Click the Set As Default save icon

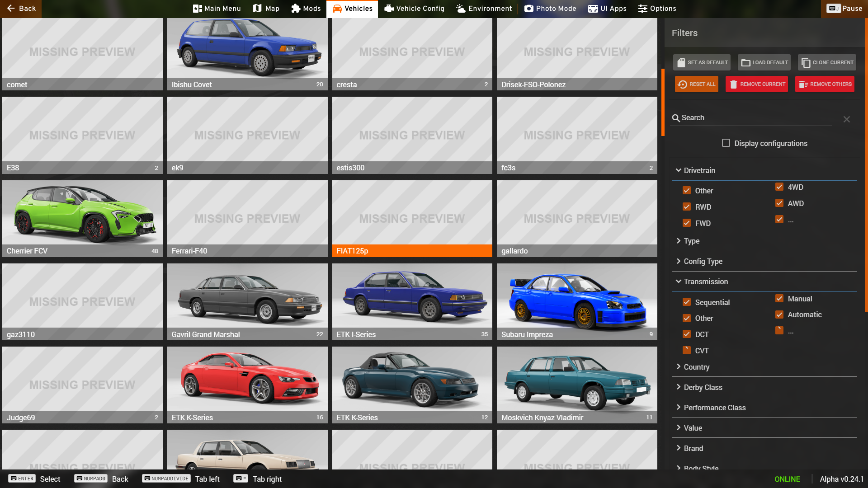tap(681, 62)
